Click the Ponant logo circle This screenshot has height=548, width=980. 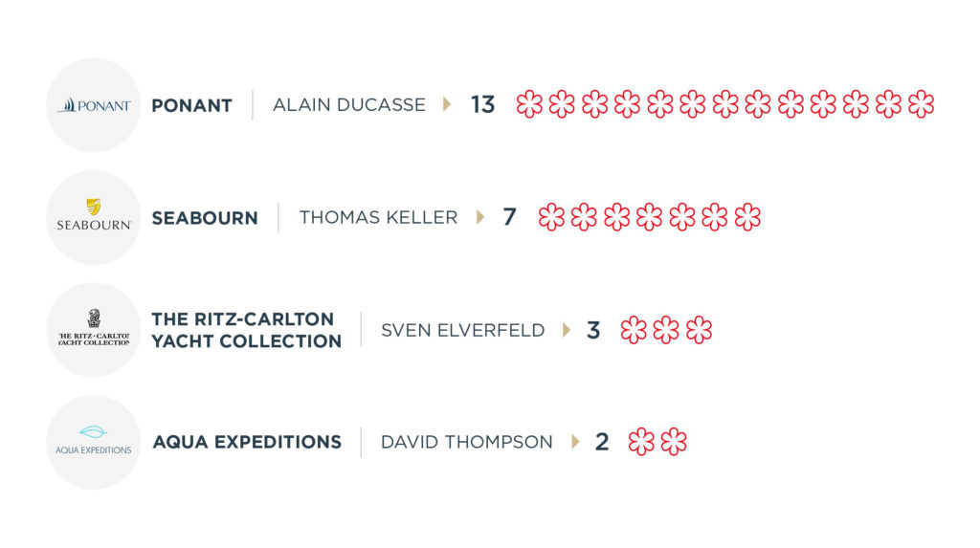[93, 105]
